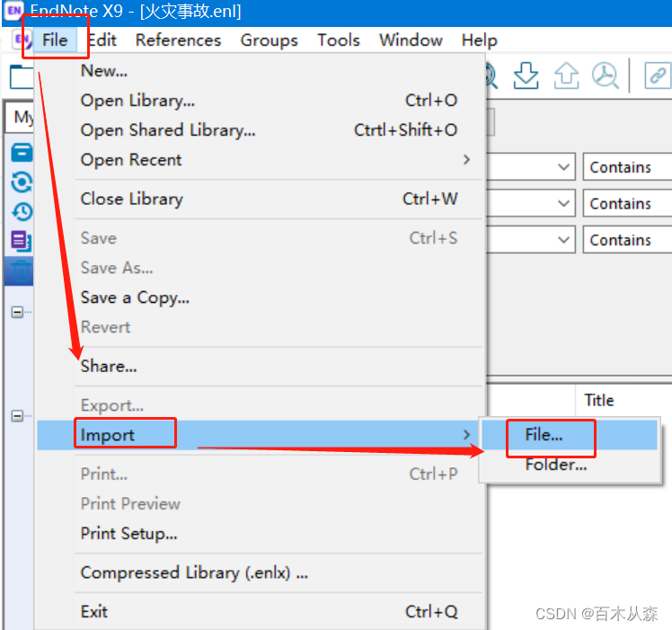Click the Find Full Text PDF icon

tap(606, 75)
